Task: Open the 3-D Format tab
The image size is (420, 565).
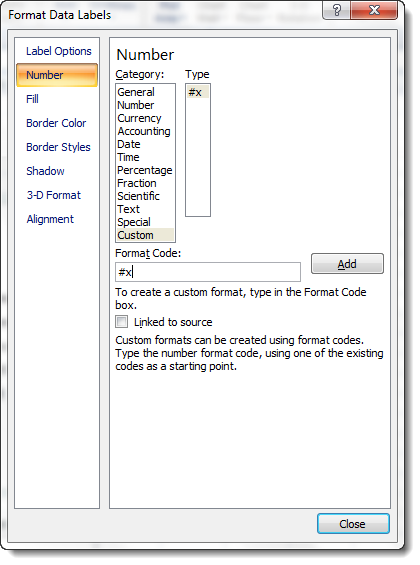Action: coord(54,195)
